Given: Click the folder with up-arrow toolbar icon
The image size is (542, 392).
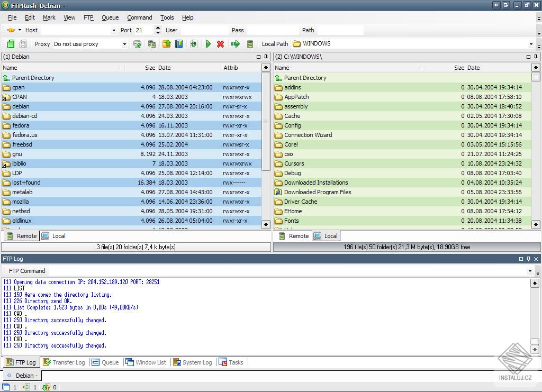Looking at the screenshot, I should (166, 44).
